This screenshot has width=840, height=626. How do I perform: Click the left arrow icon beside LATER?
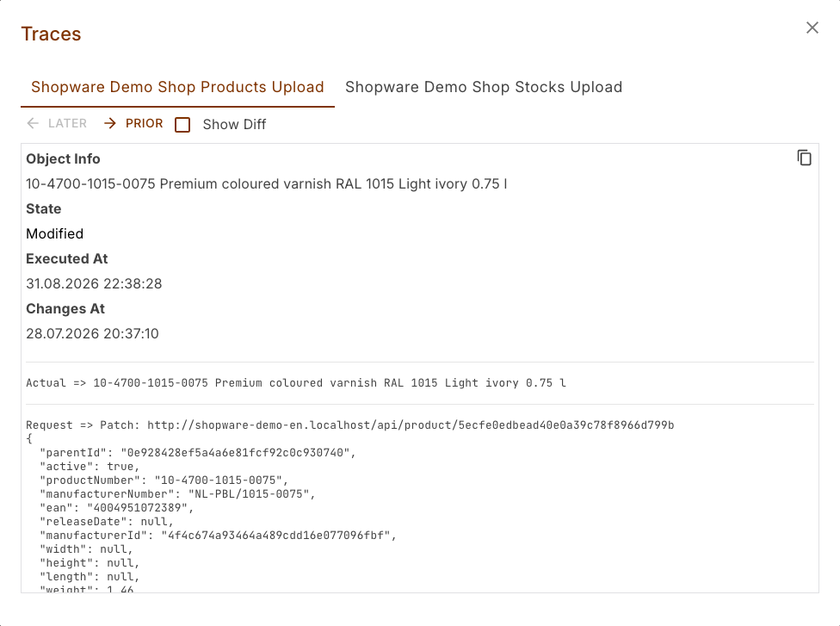pos(33,123)
